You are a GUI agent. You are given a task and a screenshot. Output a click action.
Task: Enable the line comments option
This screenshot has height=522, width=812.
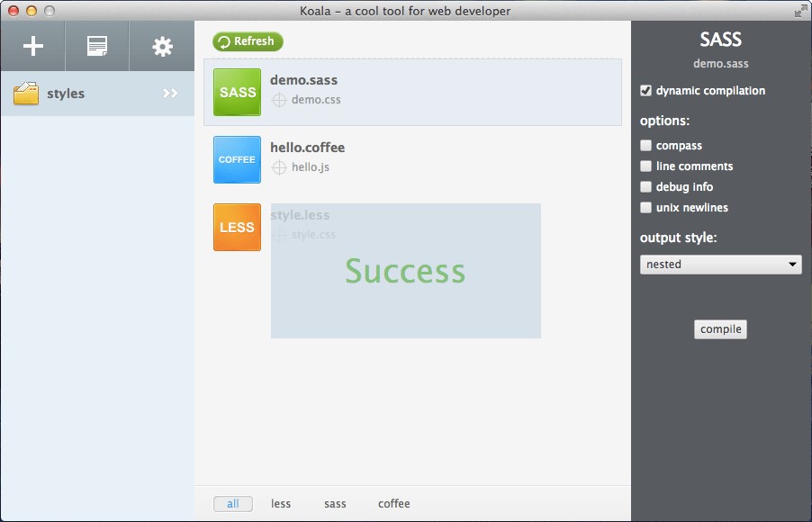point(645,166)
